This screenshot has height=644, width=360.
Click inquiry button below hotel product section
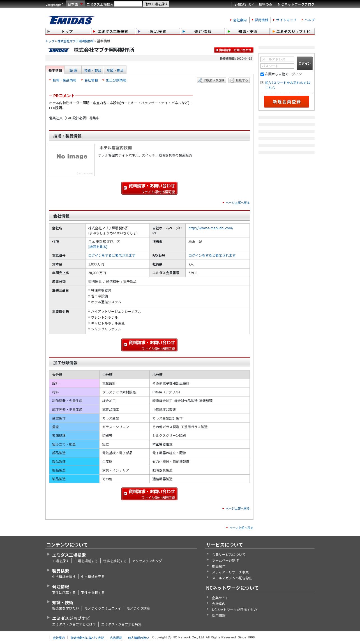[x=149, y=188]
